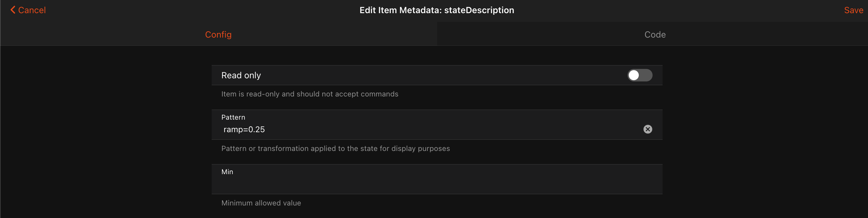868x218 pixels.
Task: Click the Pattern field label
Action: 233,117
